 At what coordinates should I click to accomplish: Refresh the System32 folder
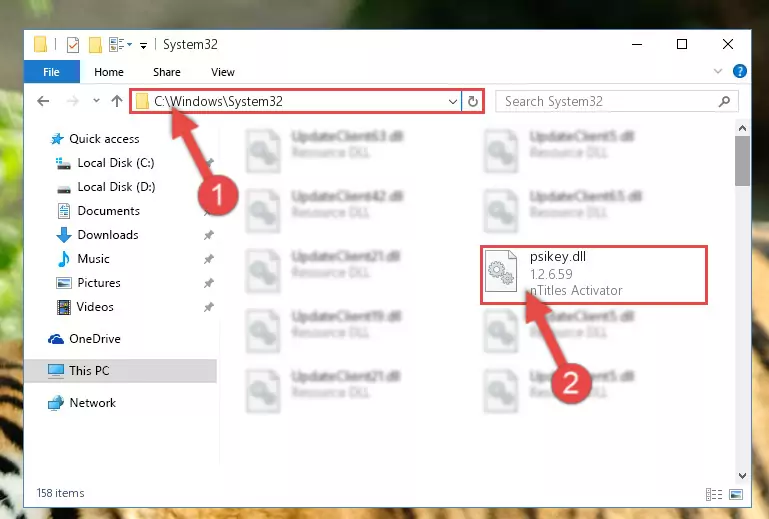point(473,102)
